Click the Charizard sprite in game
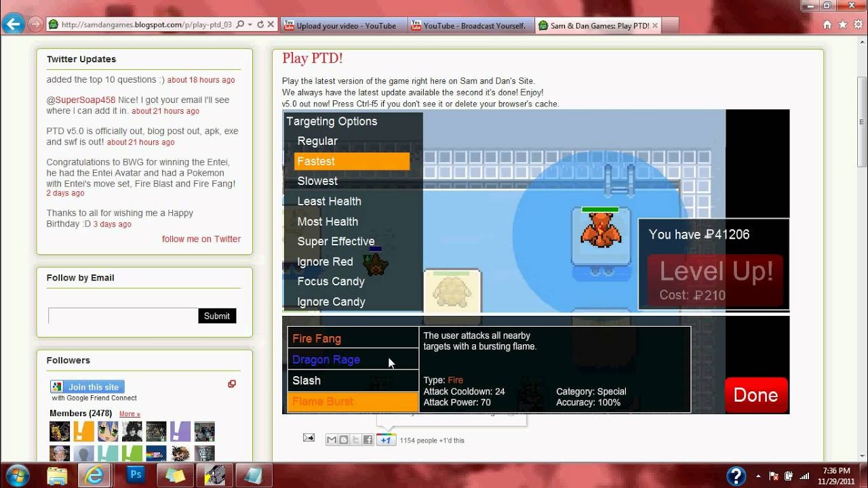Image resolution: width=868 pixels, height=488 pixels. click(x=601, y=230)
